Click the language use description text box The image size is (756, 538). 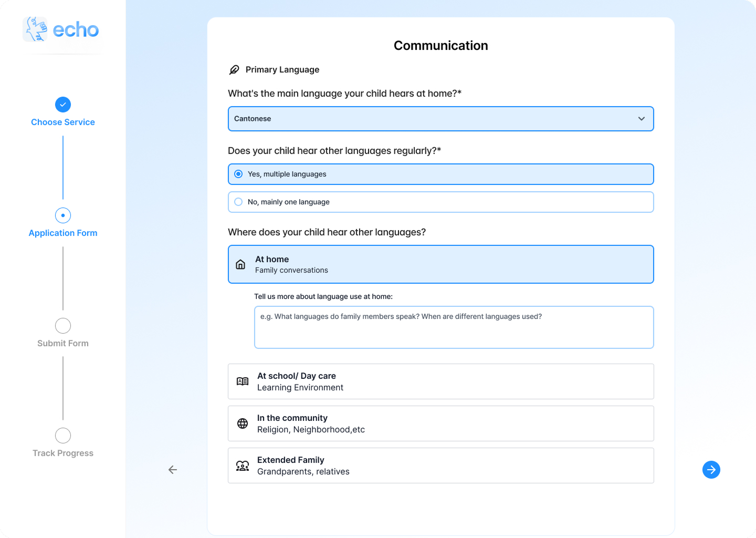point(454,327)
